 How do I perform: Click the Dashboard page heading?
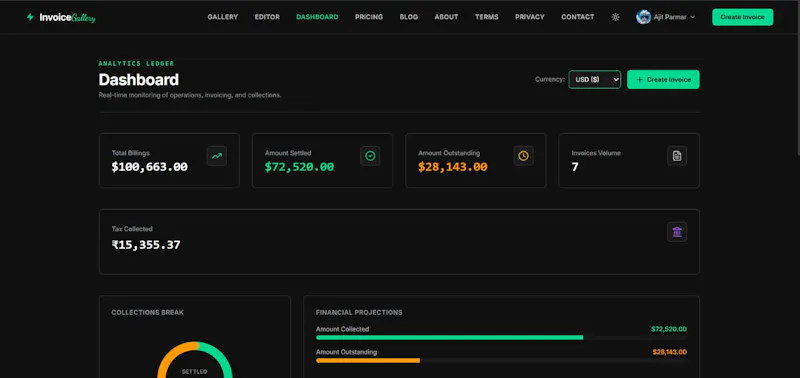tap(139, 80)
